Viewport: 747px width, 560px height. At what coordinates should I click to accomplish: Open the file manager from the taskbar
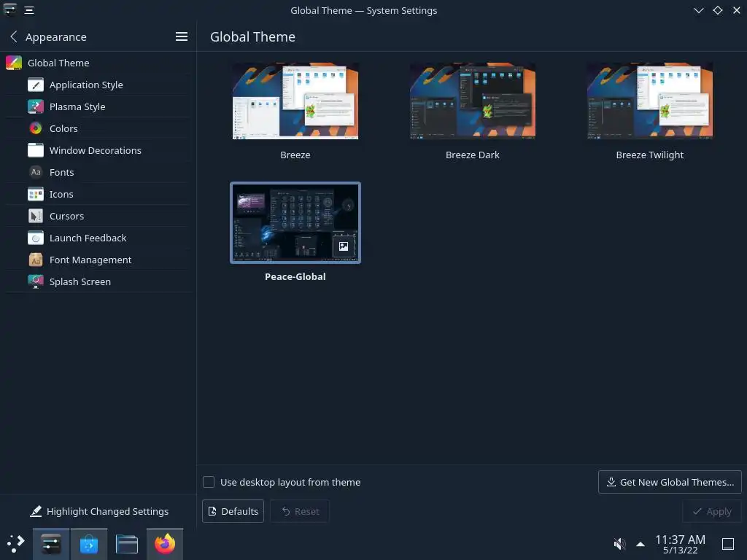127,544
